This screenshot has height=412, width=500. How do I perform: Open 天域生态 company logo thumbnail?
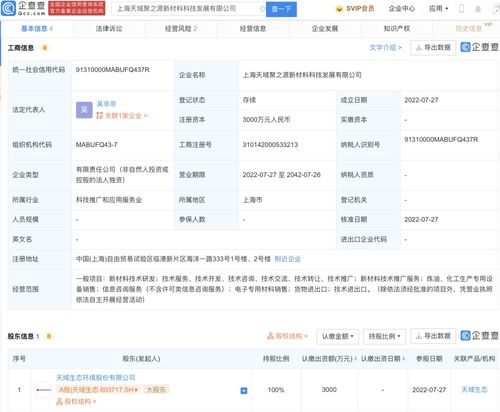(x=44, y=390)
